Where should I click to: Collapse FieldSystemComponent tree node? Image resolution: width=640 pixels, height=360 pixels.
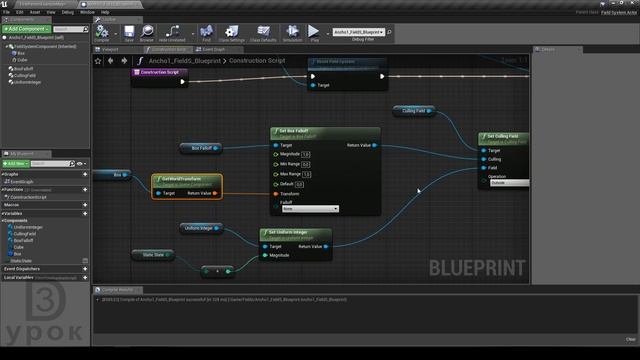(7, 47)
